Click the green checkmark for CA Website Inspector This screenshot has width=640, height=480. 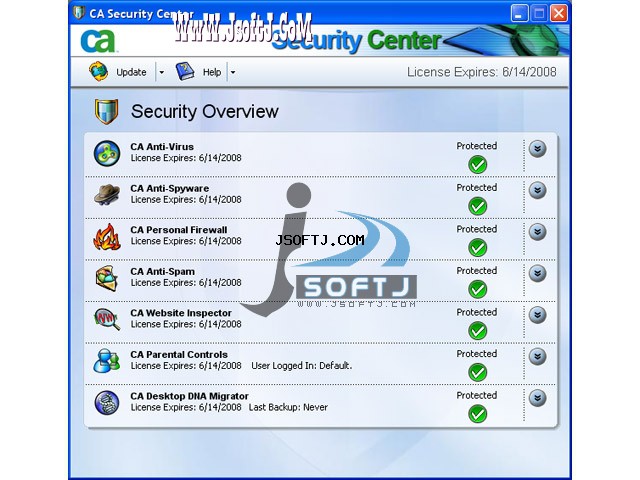click(477, 331)
